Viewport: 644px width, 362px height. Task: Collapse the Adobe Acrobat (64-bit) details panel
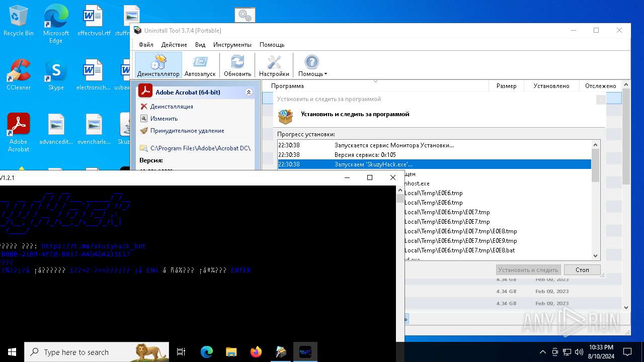pyautogui.click(x=249, y=93)
